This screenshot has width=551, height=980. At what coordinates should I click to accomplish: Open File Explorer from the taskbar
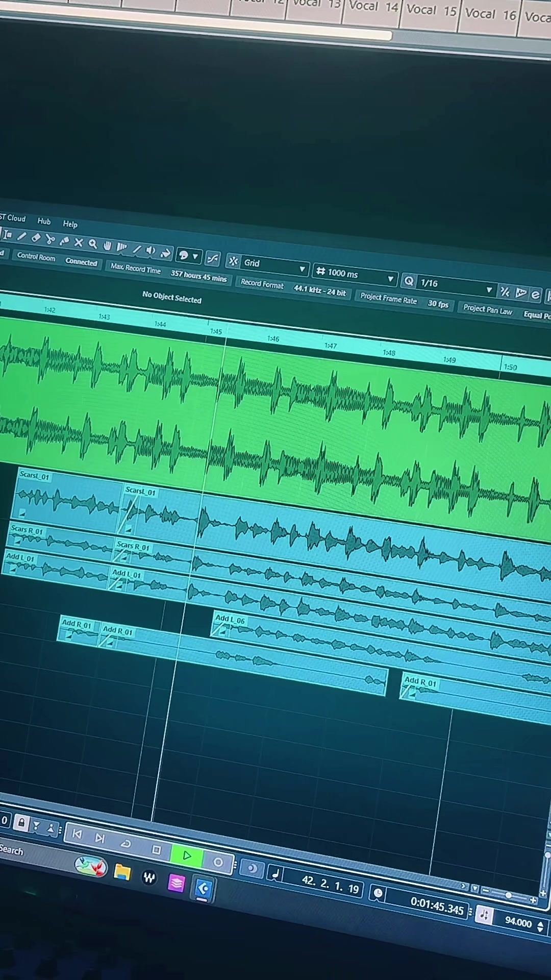pyautogui.click(x=122, y=872)
